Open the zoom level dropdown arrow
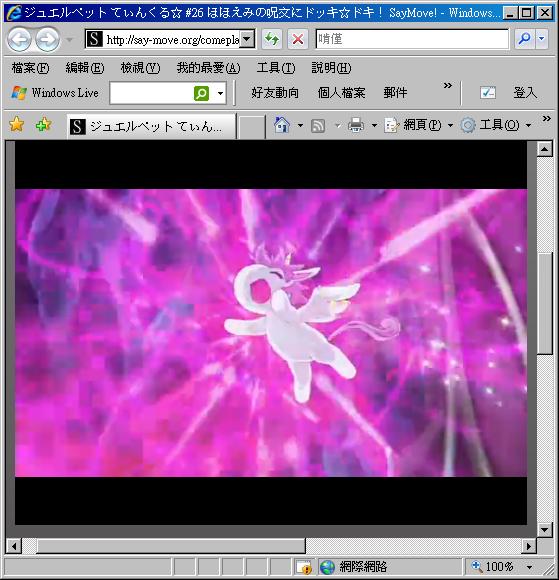 [529, 567]
